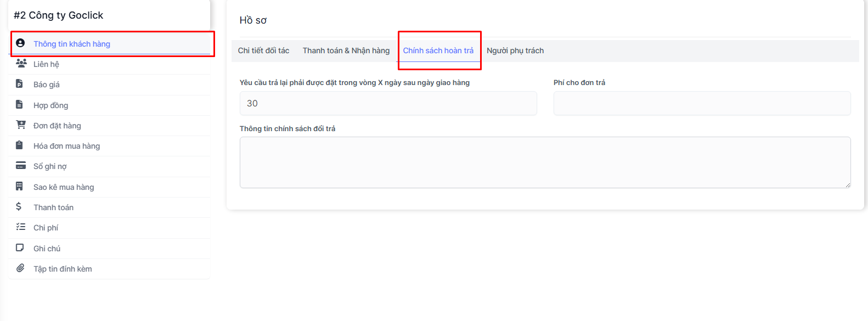
Task: Click the sticky note icon for Ghi chú
Action: pyautogui.click(x=20, y=247)
